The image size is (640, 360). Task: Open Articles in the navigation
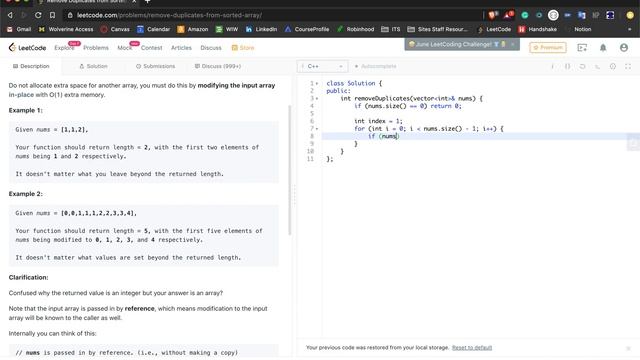pyautogui.click(x=181, y=48)
